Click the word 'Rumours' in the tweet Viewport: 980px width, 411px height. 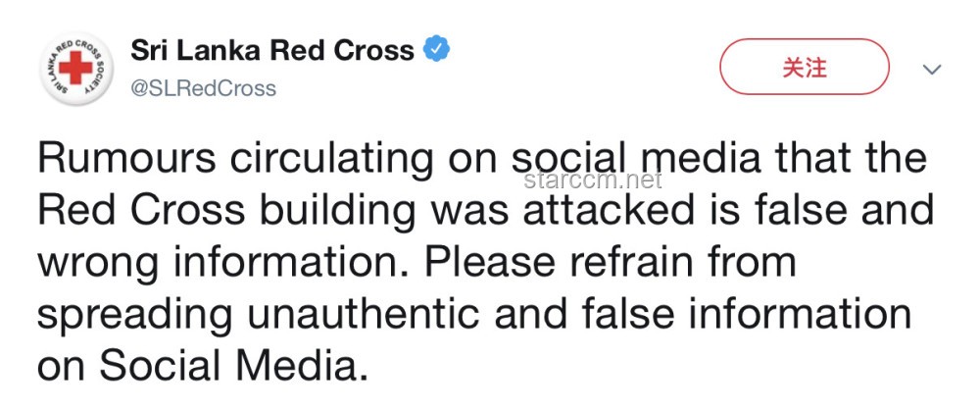126,158
